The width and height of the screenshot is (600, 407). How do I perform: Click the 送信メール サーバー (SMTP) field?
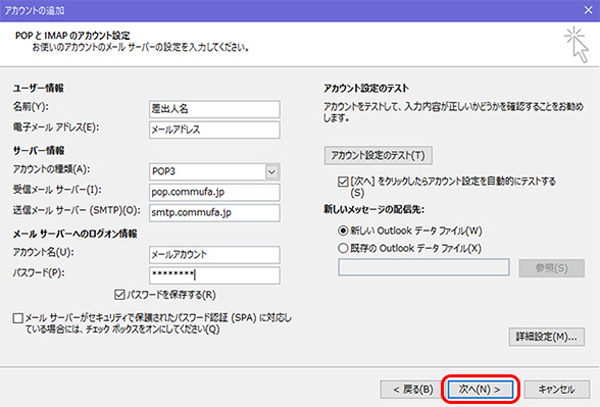click(x=211, y=212)
